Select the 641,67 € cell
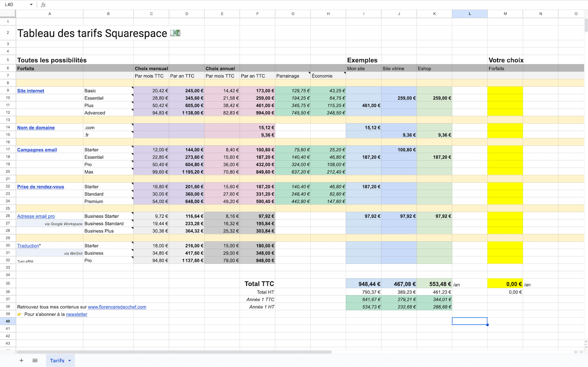 [363, 300]
